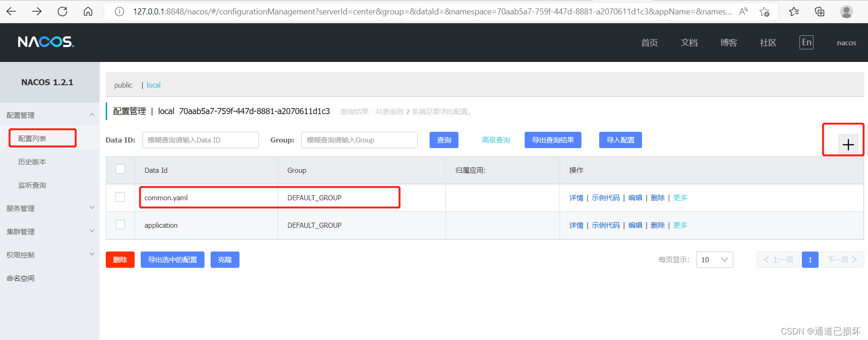Switch language with the En button
The height and width of the screenshot is (340, 868).
click(x=806, y=42)
